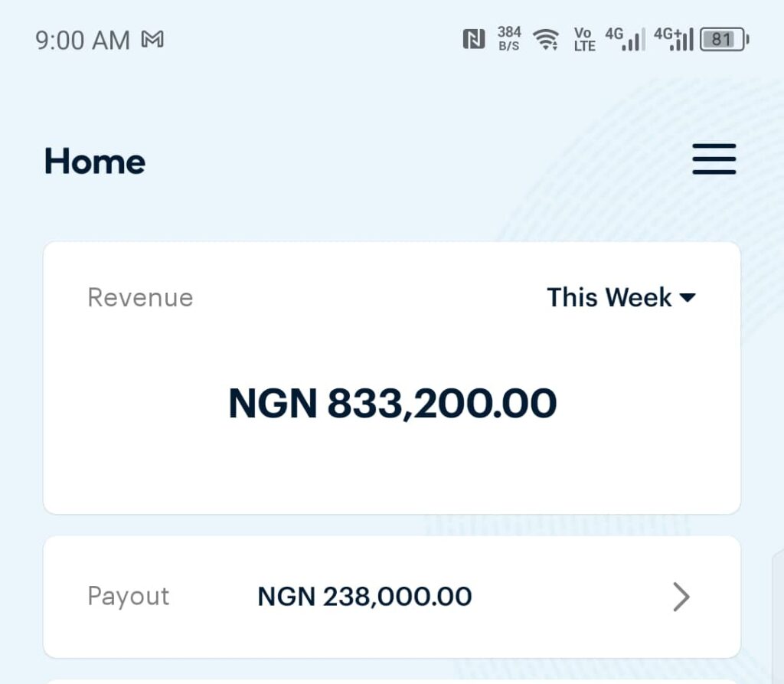Tap the Wi-Fi signal icon
The image size is (784, 684).
tap(546, 39)
